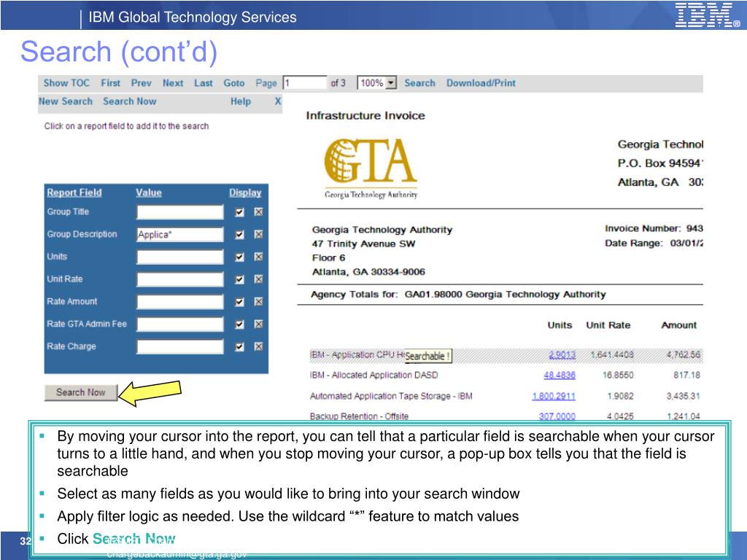Click the 817.18 amount value
The image size is (747, 560).
[x=686, y=376]
